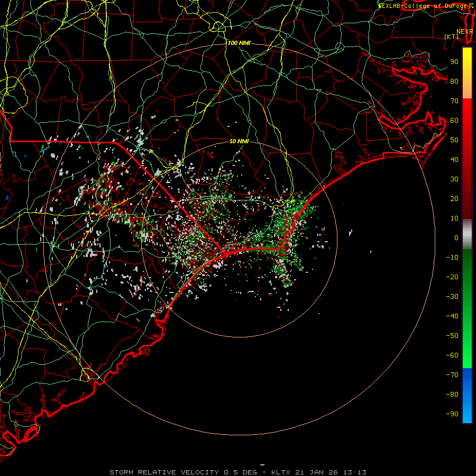Image resolution: width=476 pixels, height=476 pixels.
Task: Click the positive 60 knot scale label
Action: tap(454, 121)
